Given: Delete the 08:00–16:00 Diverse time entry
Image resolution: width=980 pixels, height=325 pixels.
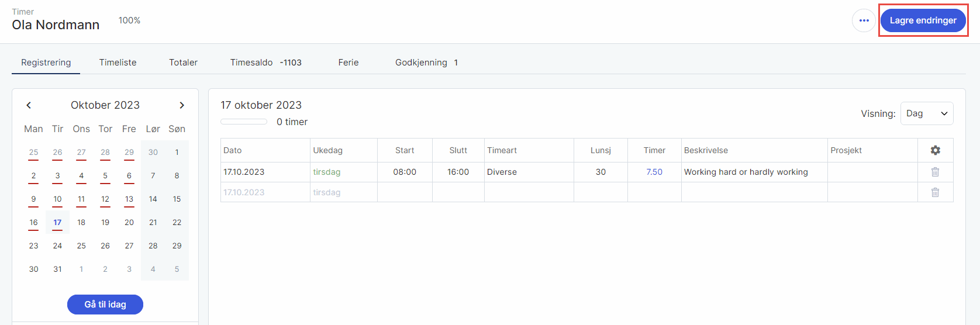Looking at the screenshot, I should tap(935, 172).
